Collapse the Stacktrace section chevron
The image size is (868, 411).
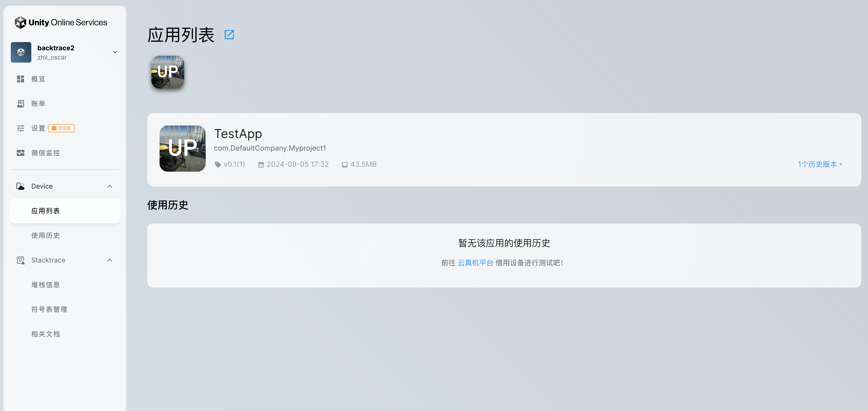pos(110,260)
